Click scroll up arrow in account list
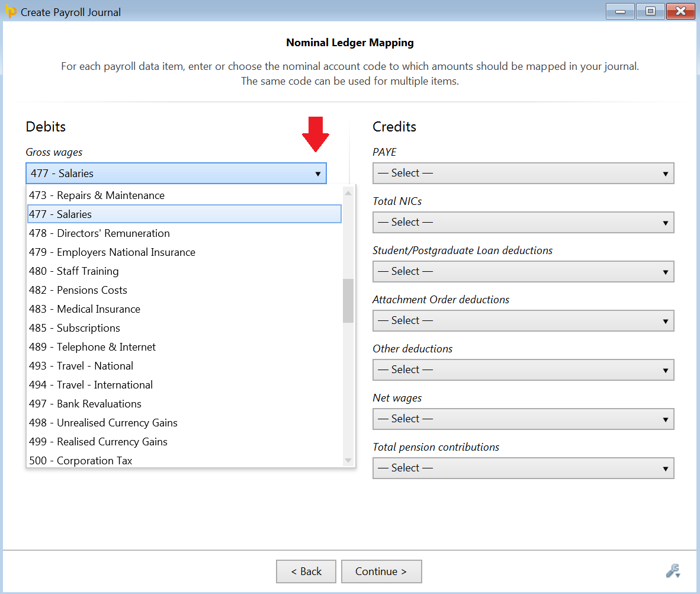 [348, 193]
